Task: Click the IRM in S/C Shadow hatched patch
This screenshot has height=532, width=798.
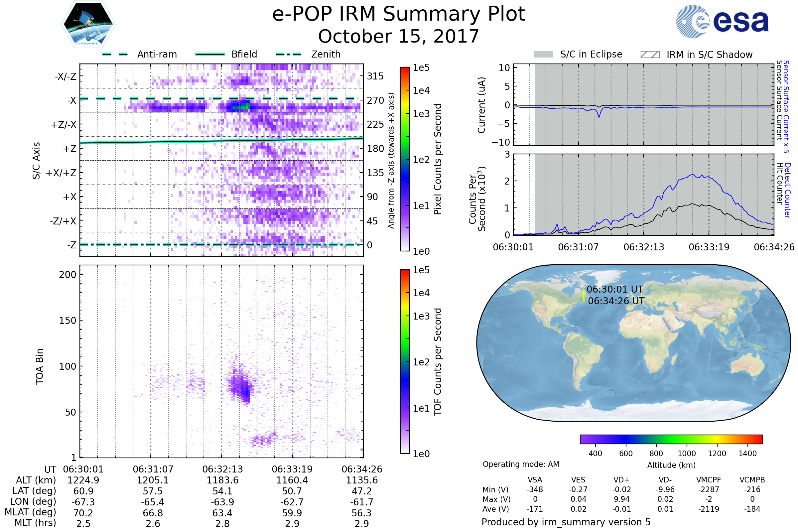Action: pos(650,55)
